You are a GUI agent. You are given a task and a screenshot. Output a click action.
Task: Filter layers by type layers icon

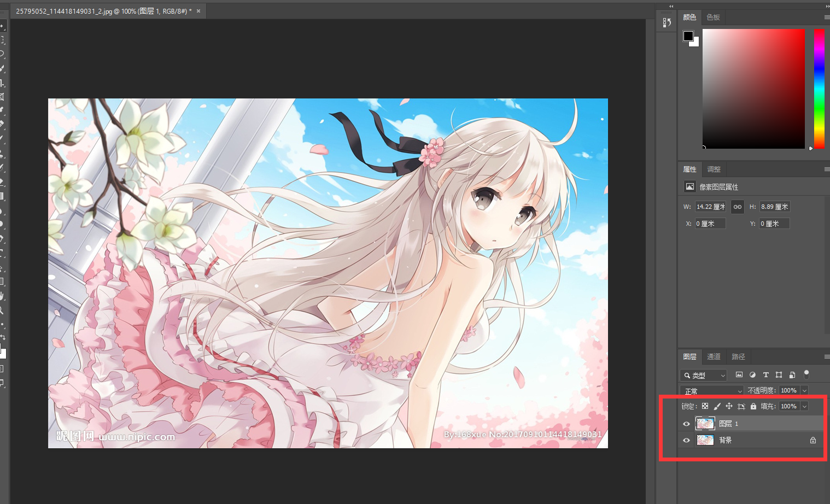(x=765, y=375)
